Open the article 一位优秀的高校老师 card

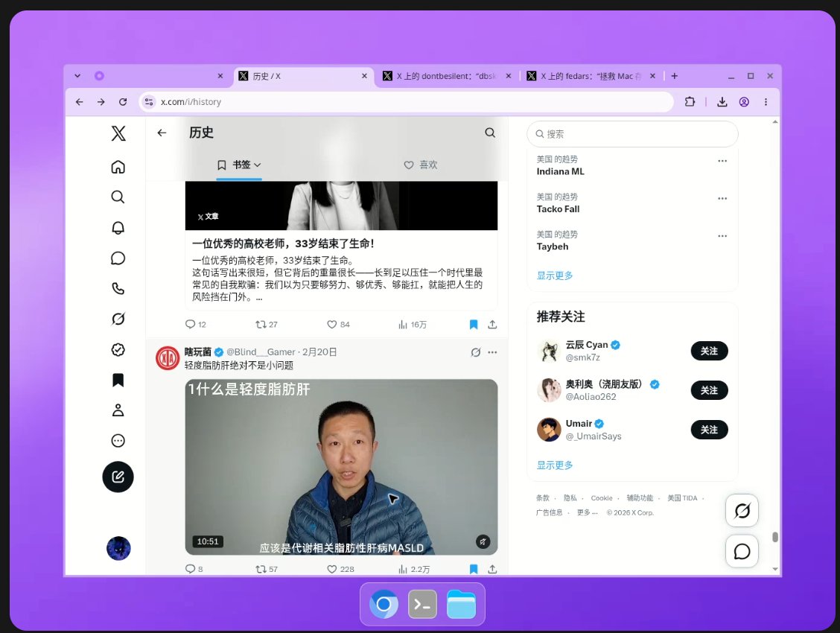pyautogui.click(x=341, y=244)
